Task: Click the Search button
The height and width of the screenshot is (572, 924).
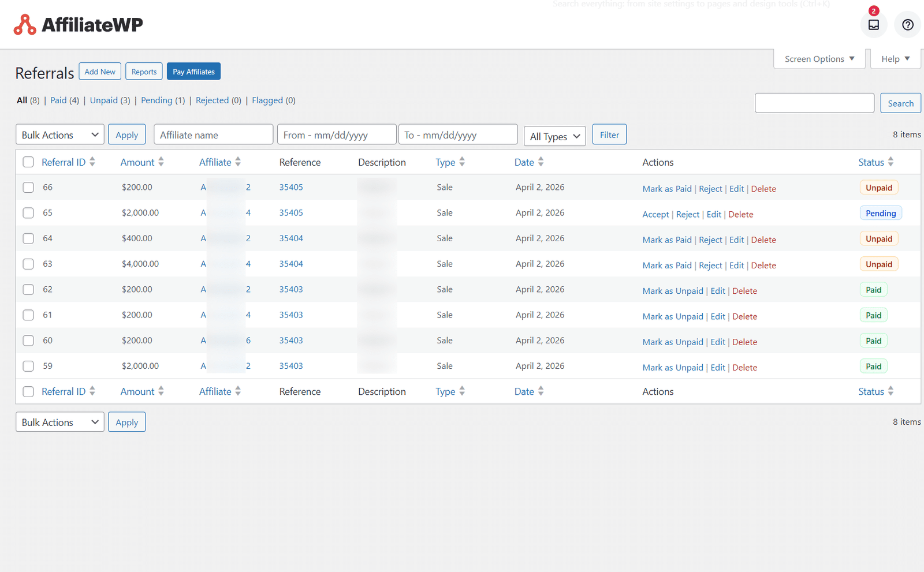Action: tap(900, 103)
